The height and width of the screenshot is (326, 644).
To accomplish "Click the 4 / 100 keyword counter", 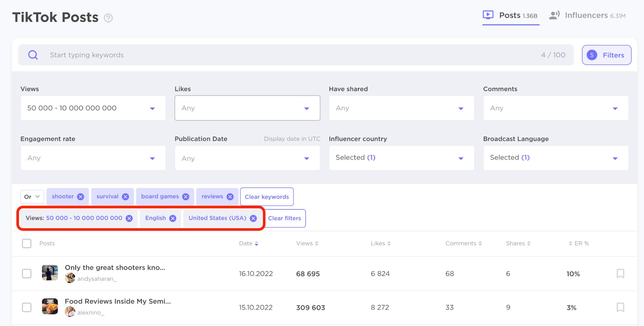I will click(x=553, y=55).
